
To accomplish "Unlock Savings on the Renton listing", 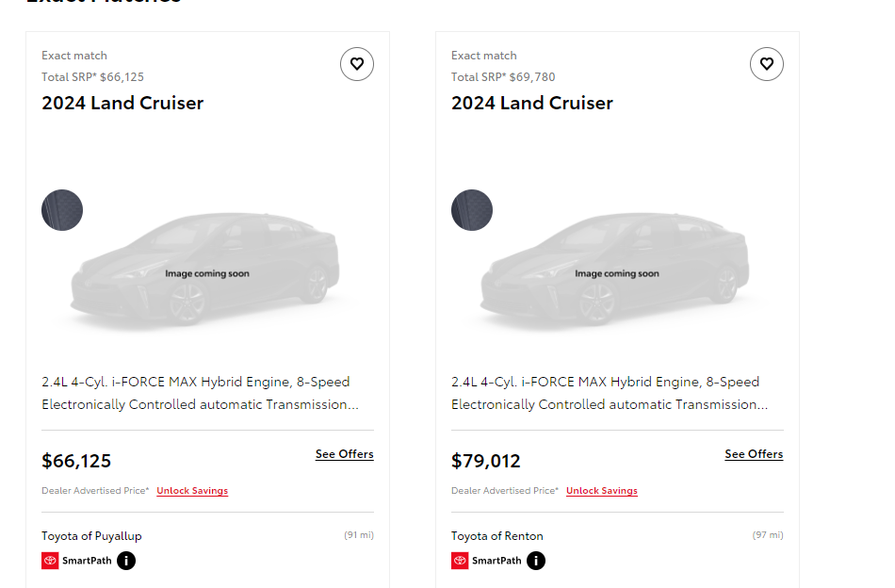I will tap(602, 491).
